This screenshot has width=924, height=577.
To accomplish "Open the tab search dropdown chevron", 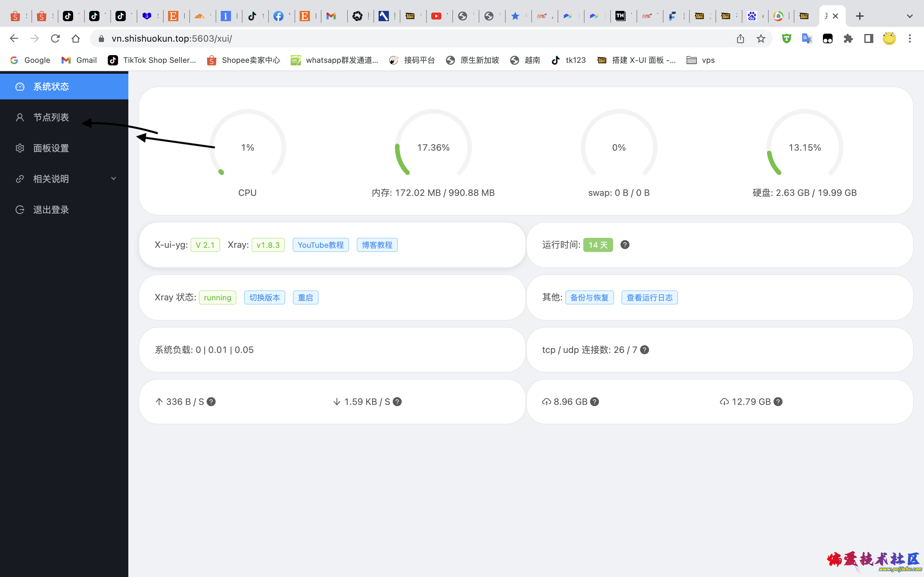I will click(x=910, y=16).
